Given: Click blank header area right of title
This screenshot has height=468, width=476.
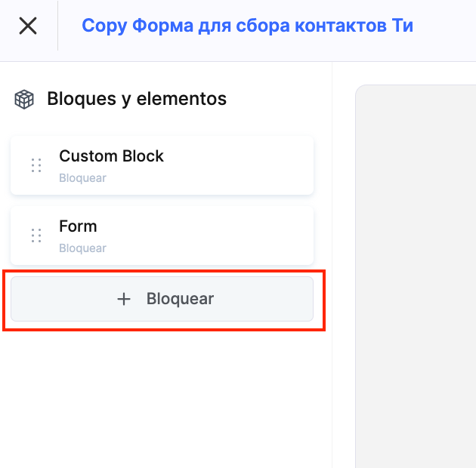Looking at the screenshot, I should click(x=446, y=26).
